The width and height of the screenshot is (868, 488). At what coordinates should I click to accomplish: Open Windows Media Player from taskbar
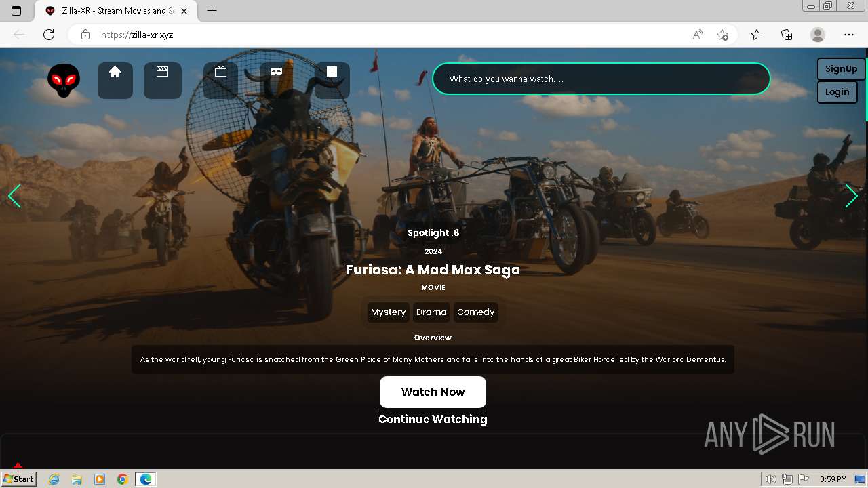click(x=100, y=479)
